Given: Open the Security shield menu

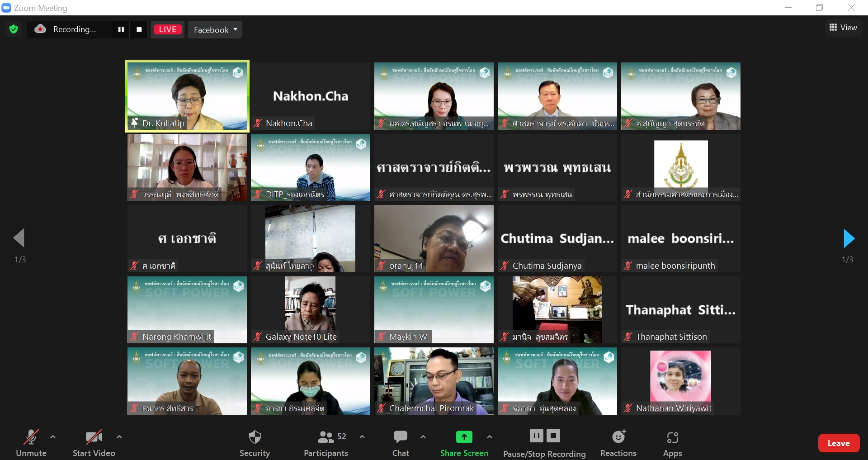Looking at the screenshot, I should [x=255, y=443].
